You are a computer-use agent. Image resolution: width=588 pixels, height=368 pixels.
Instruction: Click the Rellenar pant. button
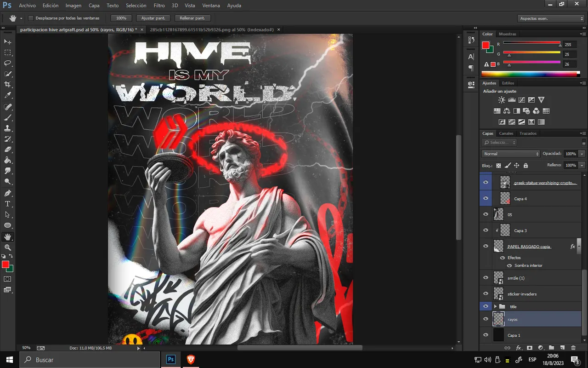[192, 18]
